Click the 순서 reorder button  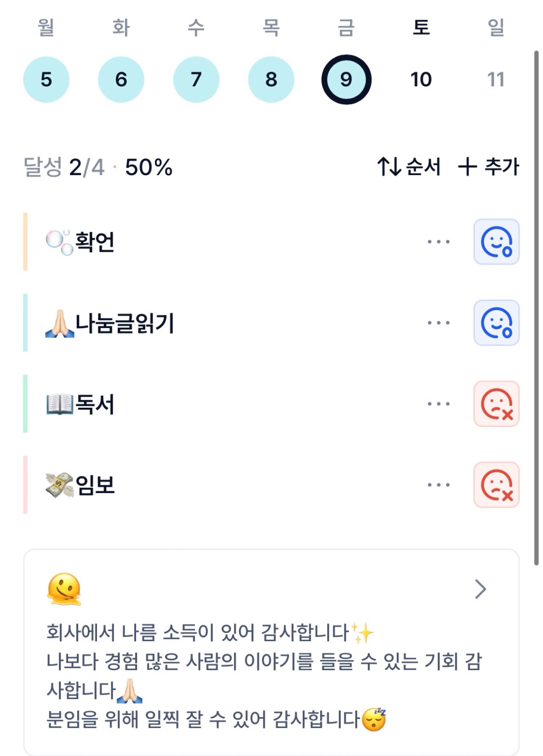409,167
